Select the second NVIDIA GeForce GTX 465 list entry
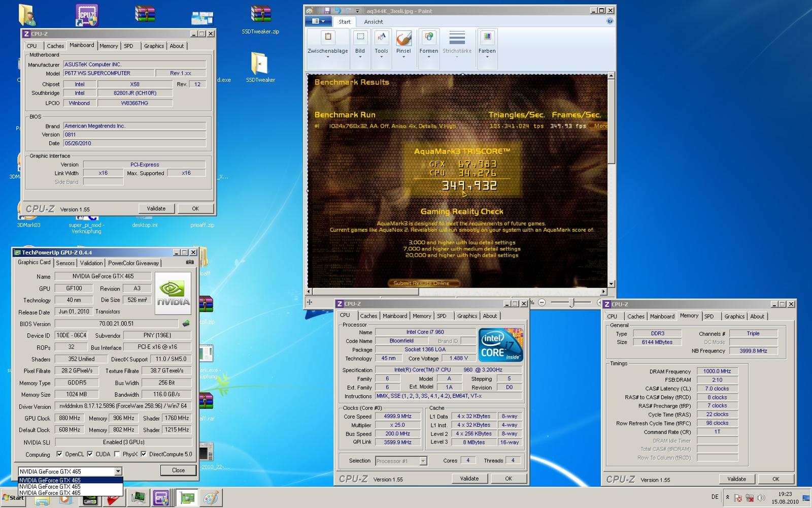This screenshot has width=812, height=508. pos(70,486)
